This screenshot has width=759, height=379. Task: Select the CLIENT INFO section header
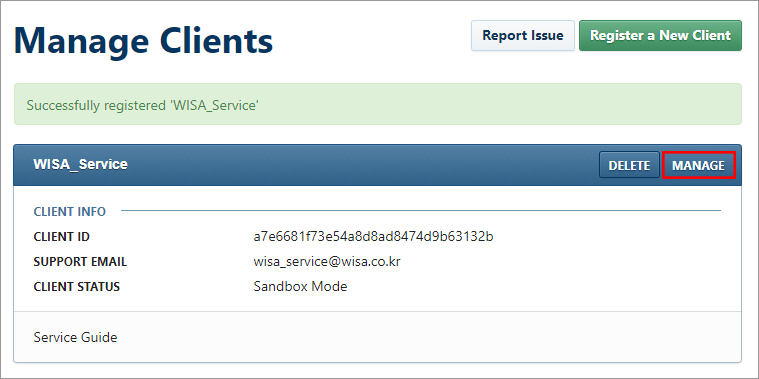70,212
